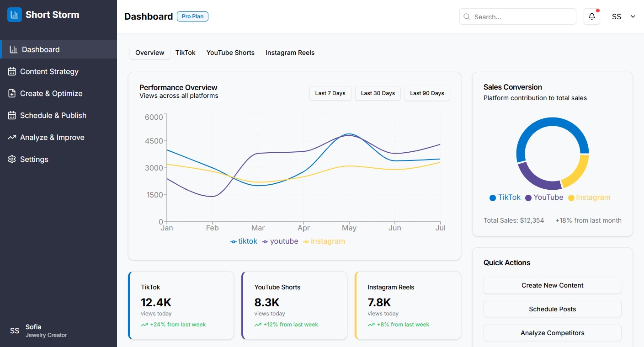This screenshot has width=644, height=347.
Task: Click the Create & Optimize file-plus icon
Action: 12,93
